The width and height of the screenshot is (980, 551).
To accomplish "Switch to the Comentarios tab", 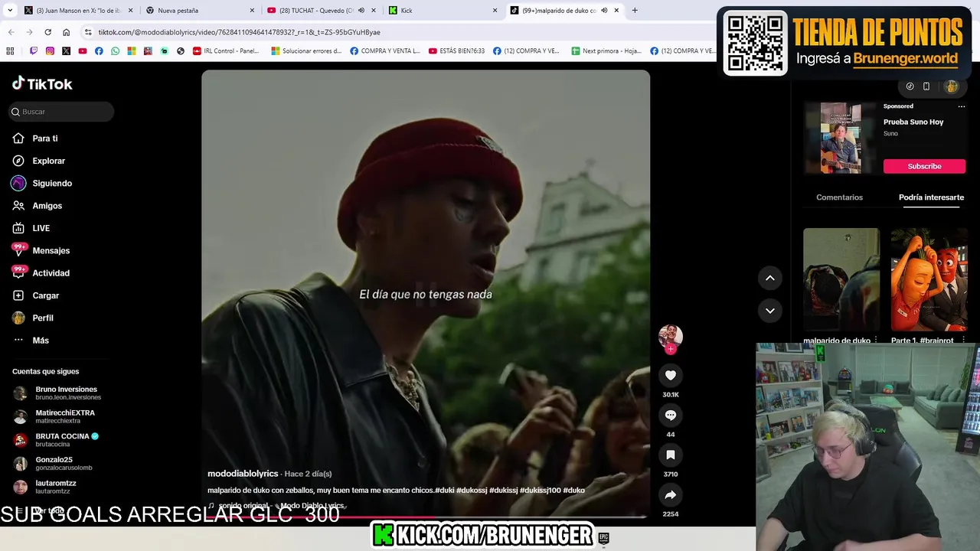I will [839, 197].
